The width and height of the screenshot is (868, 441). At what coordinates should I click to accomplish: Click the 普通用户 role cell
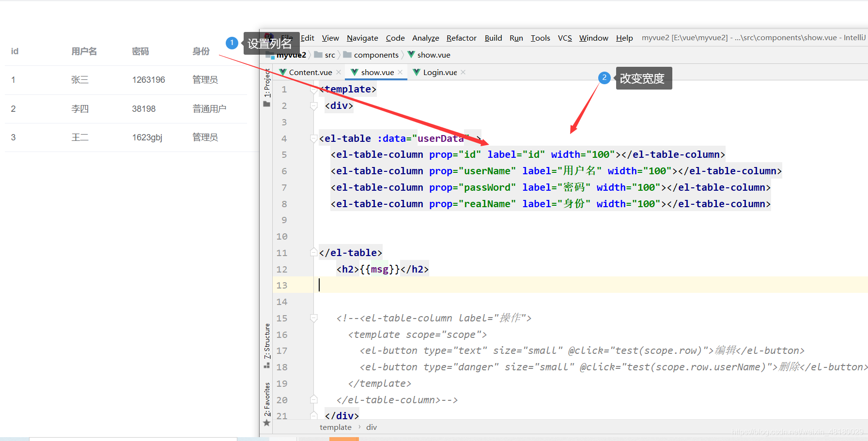point(209,109)
